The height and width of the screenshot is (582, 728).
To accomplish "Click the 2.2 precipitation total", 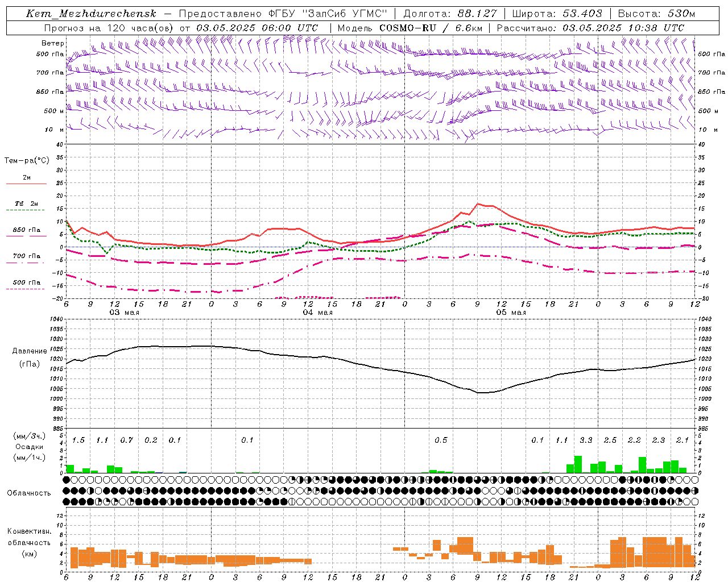I will 634,440.
